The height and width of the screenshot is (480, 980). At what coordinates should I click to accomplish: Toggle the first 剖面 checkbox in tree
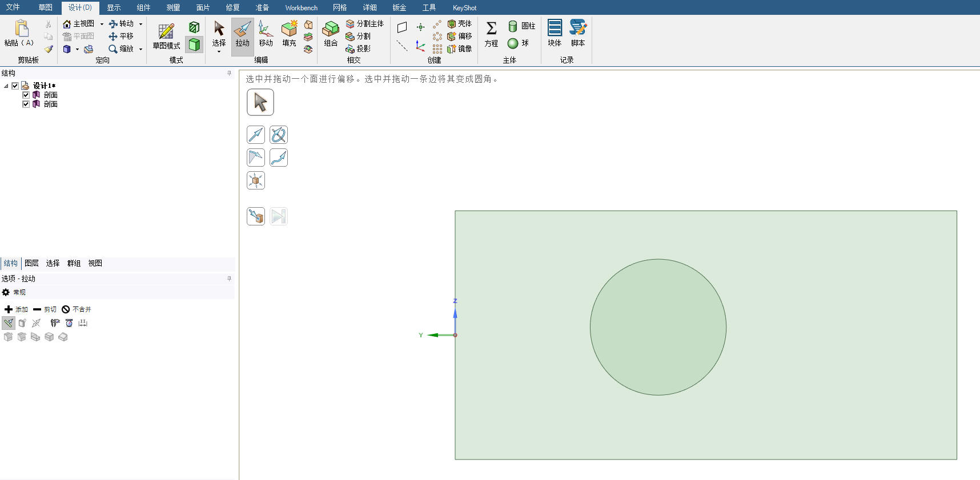[x=26, y=95]
